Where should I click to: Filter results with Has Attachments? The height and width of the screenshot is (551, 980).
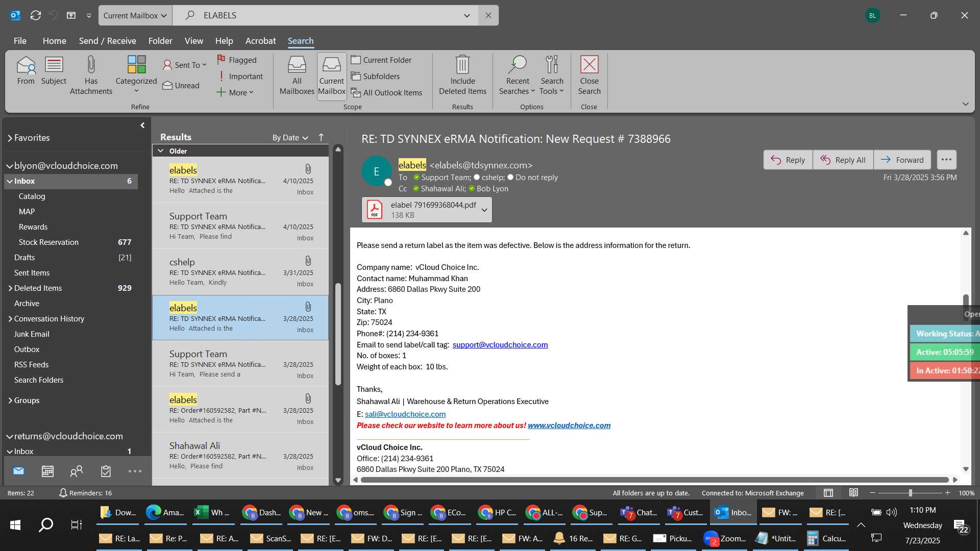pyautogui.click(x=91, y=76)
